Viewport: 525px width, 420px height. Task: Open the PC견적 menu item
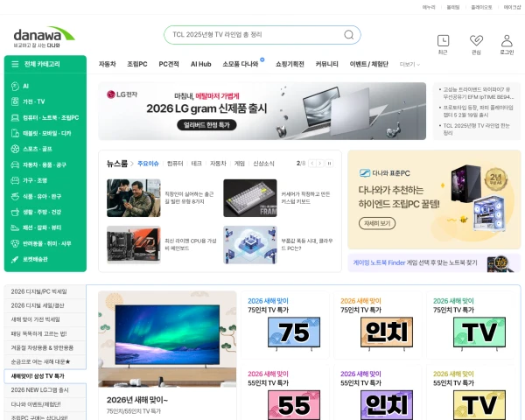coord(169,64)
